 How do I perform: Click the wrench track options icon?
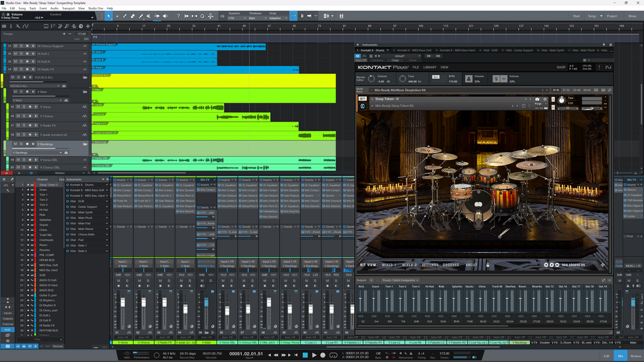(18, 26)
